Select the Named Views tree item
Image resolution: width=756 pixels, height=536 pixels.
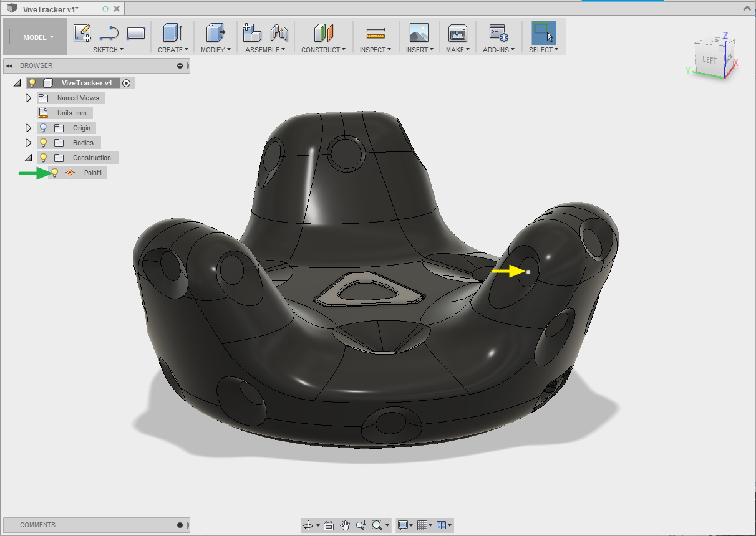(x=78, y=98)
